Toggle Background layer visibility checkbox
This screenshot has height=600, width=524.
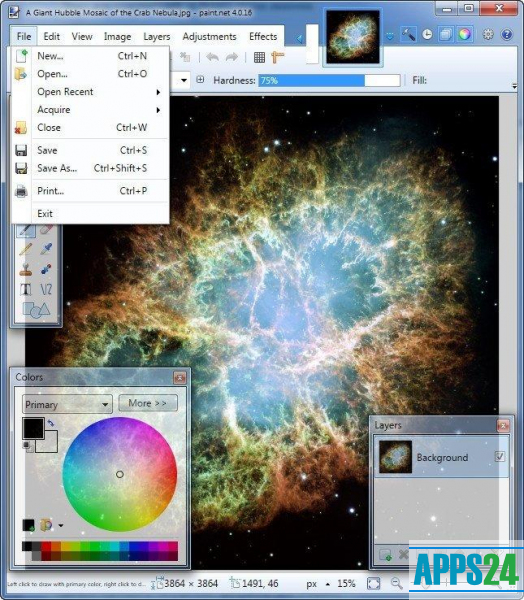pos(500,457)
